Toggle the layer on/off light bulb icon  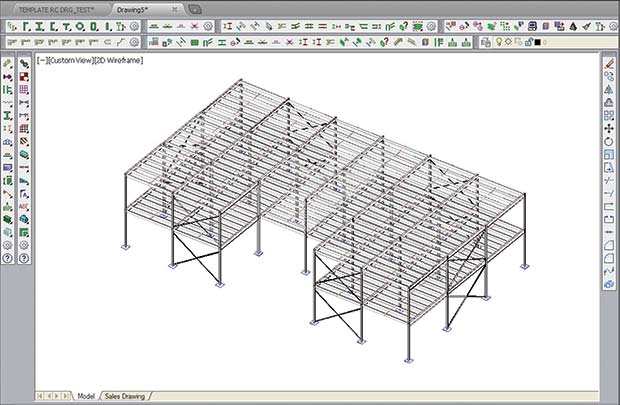499,42
